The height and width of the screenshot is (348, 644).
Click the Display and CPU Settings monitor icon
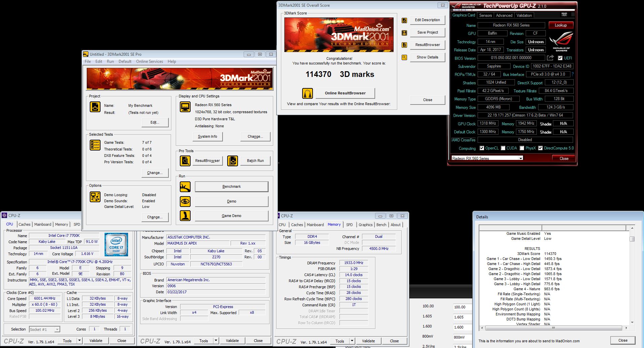click(185, 107)
